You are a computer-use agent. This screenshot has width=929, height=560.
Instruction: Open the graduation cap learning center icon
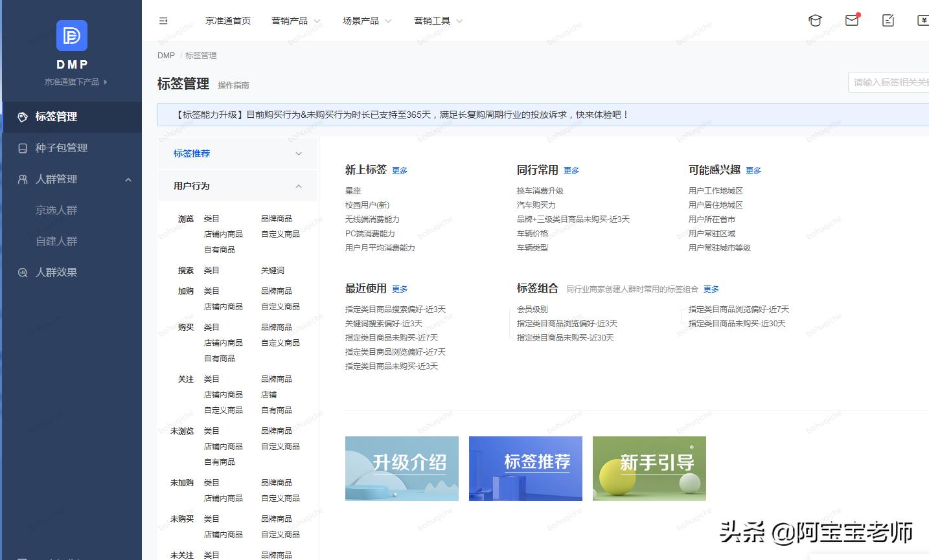814,20
